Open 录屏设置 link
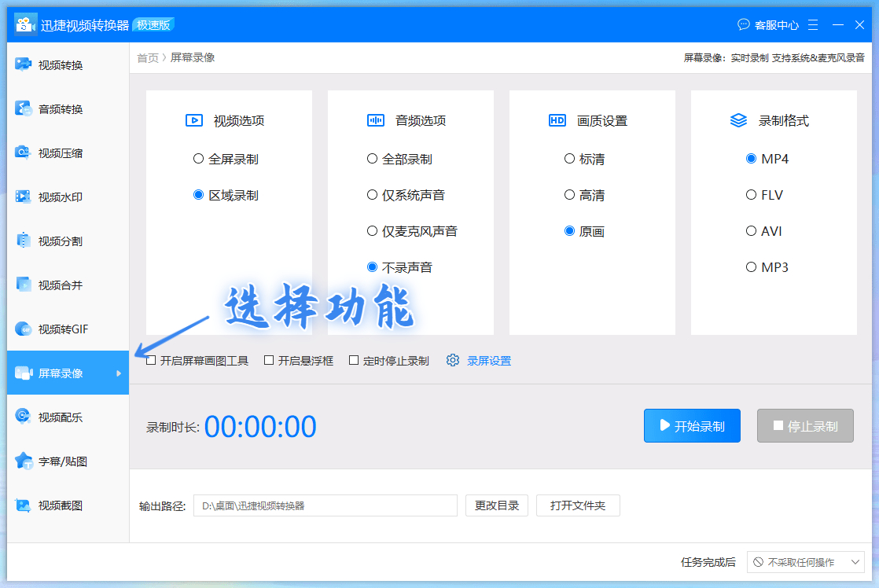 pyautogui.click(x=489, y=361)
